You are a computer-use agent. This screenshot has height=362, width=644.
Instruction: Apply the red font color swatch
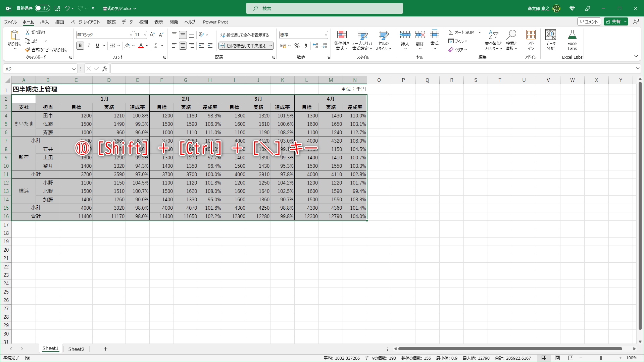click(141, 46)
